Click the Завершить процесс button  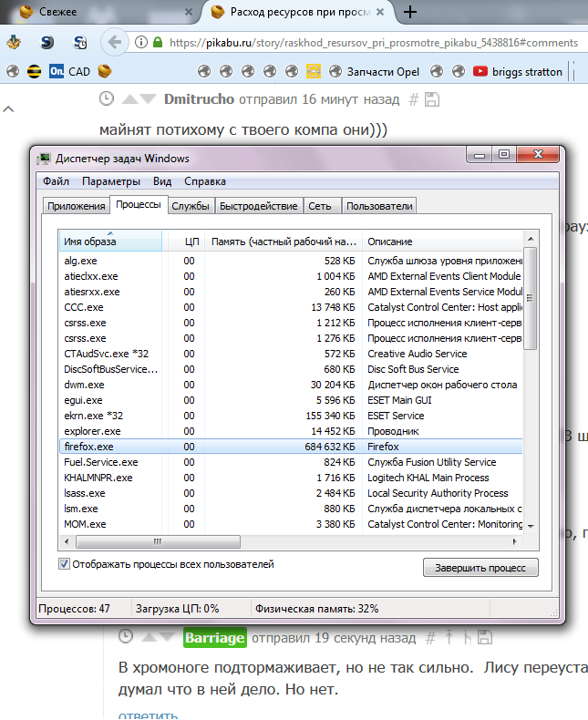coord(480,568)
